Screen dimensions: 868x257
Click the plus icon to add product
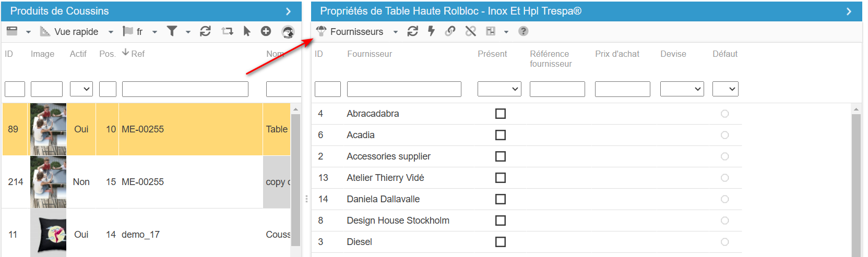pyautogui.click(x=266, y=31)
